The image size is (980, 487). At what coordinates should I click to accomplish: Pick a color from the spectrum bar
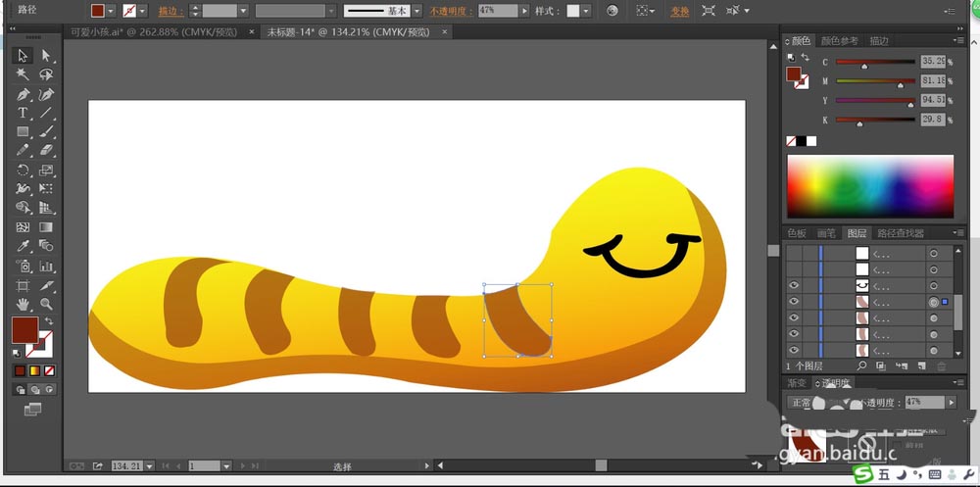(x=869, y=186)
